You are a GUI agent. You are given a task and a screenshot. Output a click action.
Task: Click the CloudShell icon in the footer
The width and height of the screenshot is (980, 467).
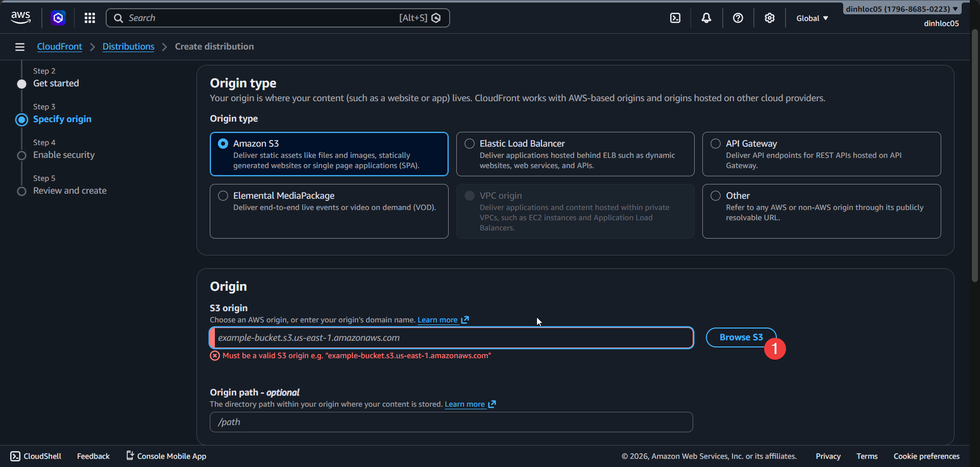[x=16, y=456]
